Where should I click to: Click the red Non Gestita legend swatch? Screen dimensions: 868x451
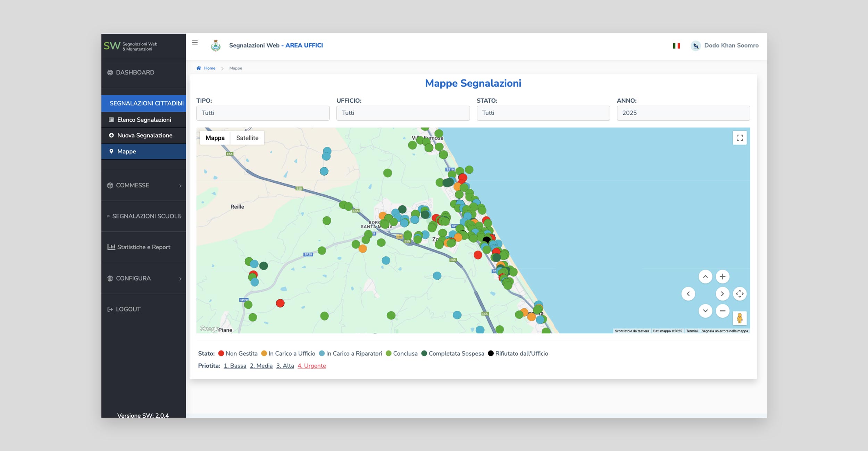pos(221,354)
